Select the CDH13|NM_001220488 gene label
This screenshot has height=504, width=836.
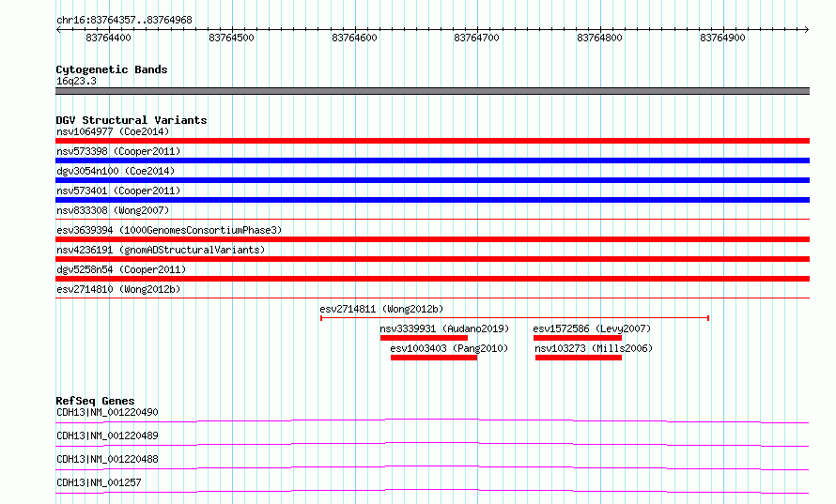pos(107,459)
